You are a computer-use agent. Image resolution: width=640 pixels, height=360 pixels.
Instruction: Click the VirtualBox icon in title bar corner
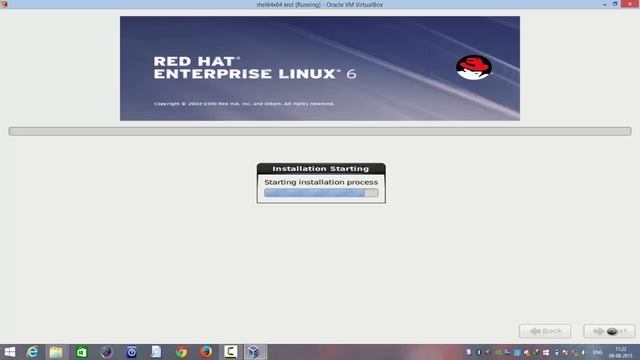coord(4,4)
